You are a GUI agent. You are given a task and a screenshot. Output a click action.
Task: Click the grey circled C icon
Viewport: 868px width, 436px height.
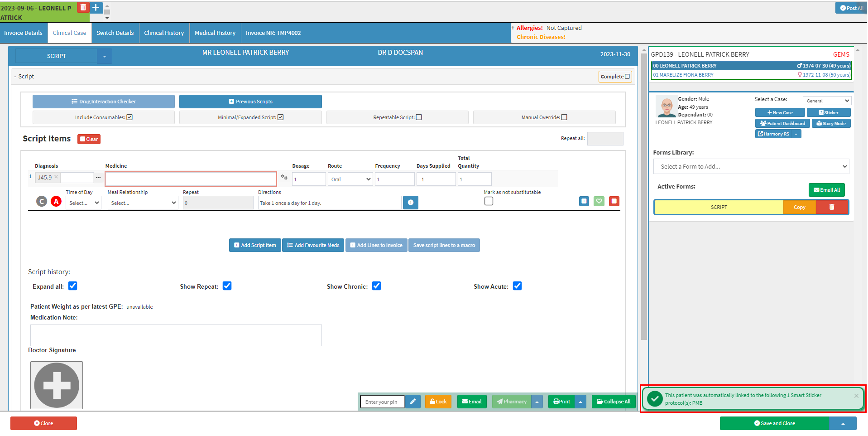point(42,201)
